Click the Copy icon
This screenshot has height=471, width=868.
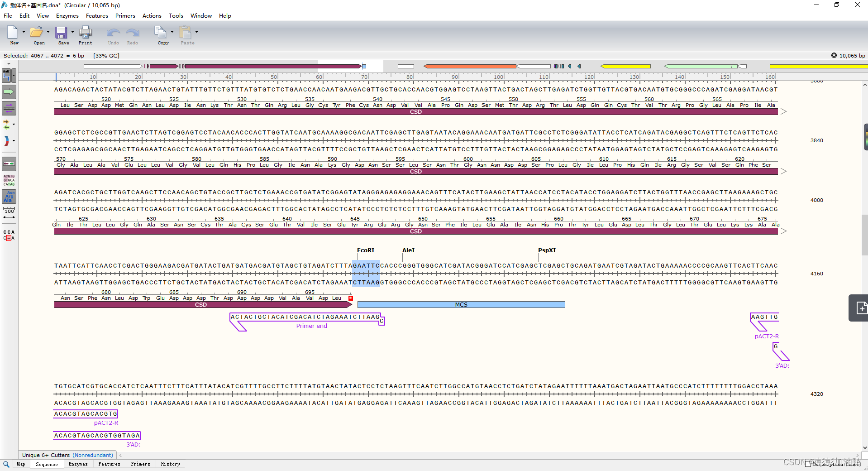(x=161, y=32)
